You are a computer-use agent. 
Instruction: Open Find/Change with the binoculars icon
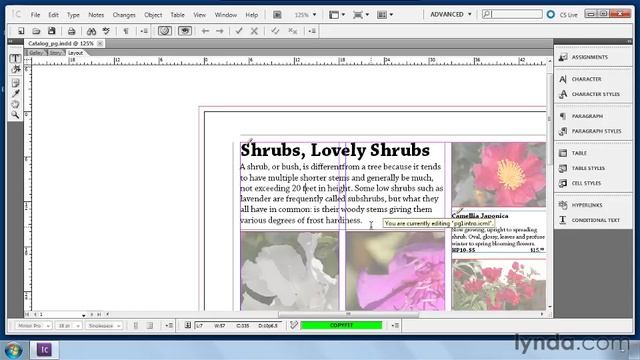point(91,31)
